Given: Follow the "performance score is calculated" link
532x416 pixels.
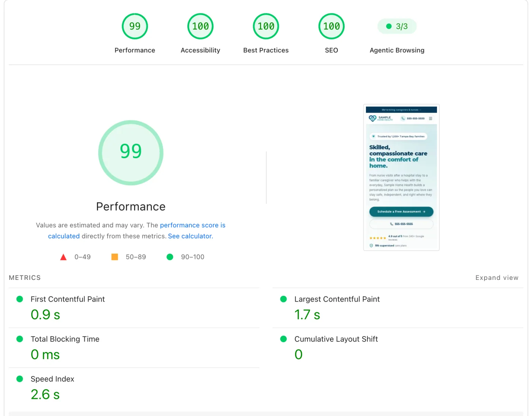Looking at the screenshot, I should (193, 225).
